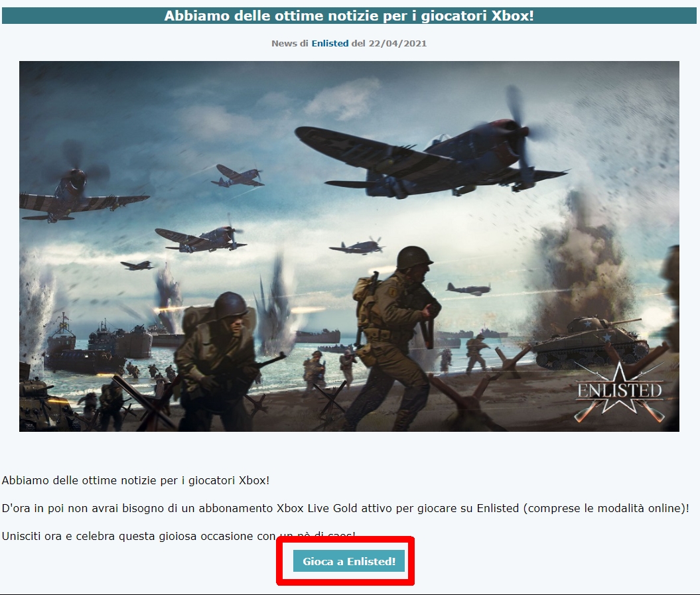Click the paragraph starting 'D'ora in poi non avrai bisogno'
700x595 pixels.
click(x=346, y=508)
